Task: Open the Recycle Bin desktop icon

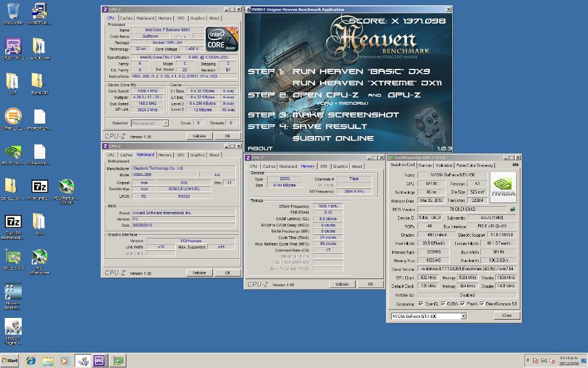Action: pyautogui.click(x=13, y=14)
